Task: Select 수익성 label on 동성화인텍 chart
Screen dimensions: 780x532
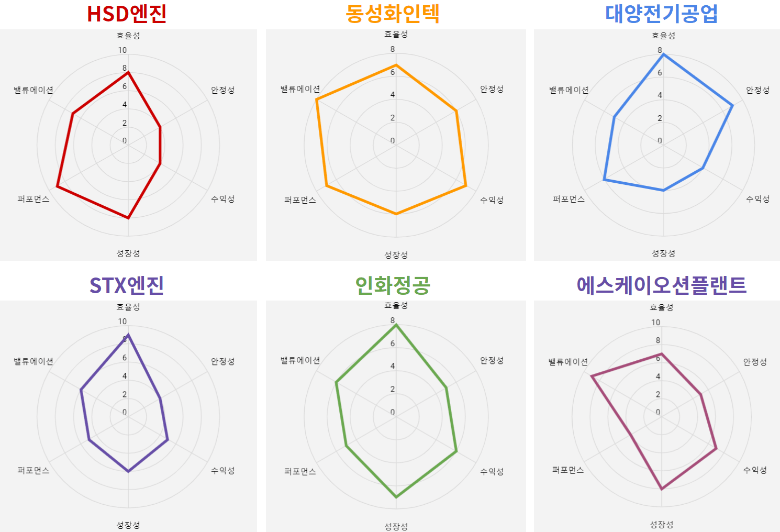Action: pos(492,200)
